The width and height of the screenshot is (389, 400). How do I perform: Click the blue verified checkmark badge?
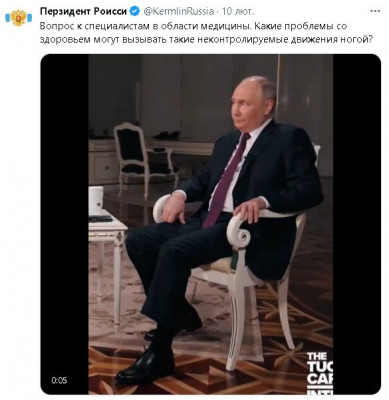click(134, 11)
